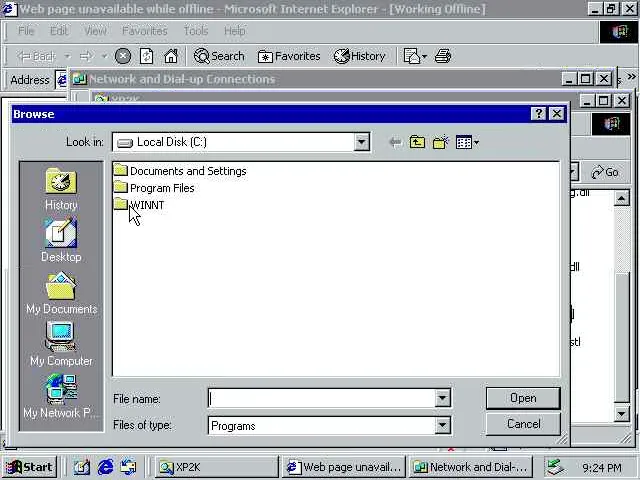Screen dimensions: 640x480
Task: Click the scroll down arrow in XP2K window
Action: click(x=621, y=414)
